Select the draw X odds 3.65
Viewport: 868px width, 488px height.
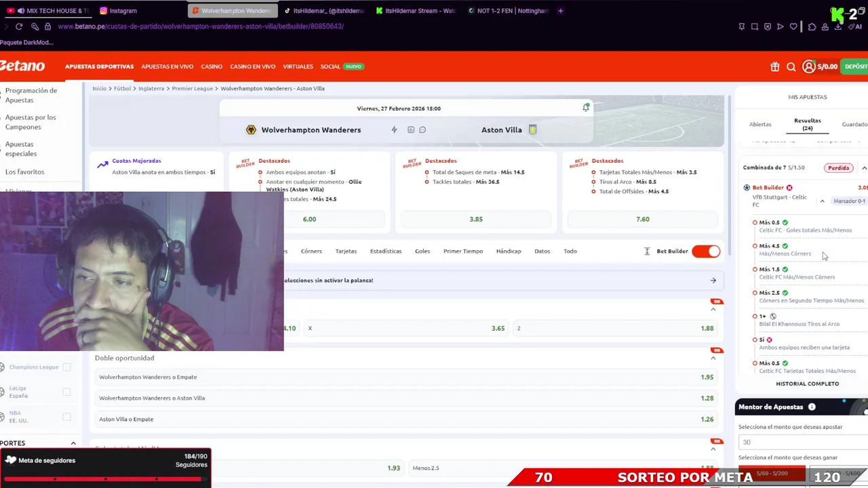[407, 328]
